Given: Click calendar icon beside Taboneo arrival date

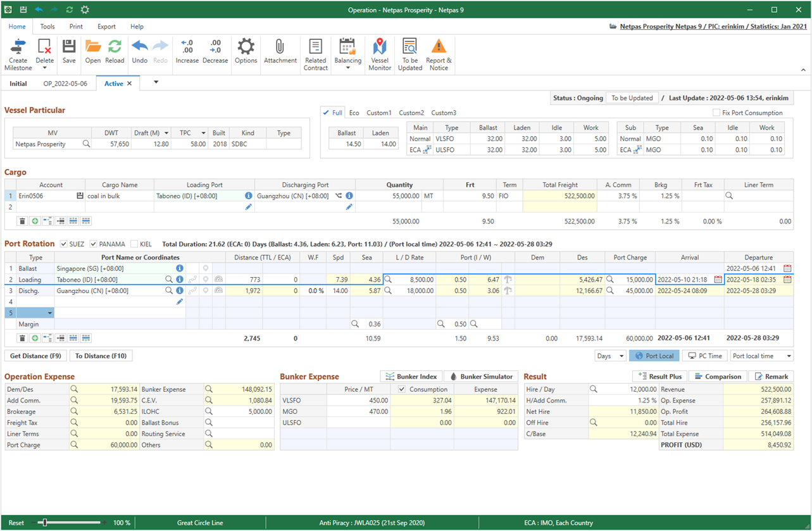Looking at the screenshot, I should [718, 279].
